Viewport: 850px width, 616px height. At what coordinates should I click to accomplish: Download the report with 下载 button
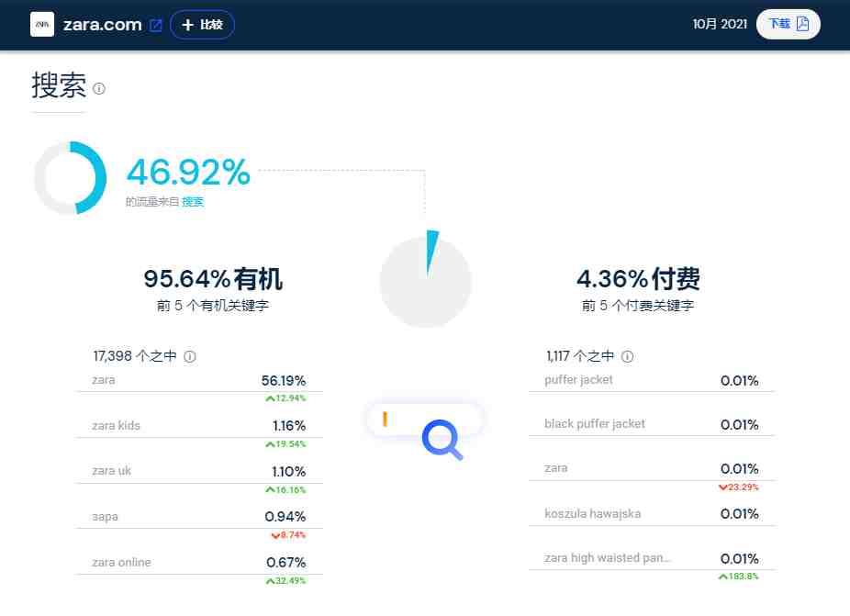(x=788, y=24)
